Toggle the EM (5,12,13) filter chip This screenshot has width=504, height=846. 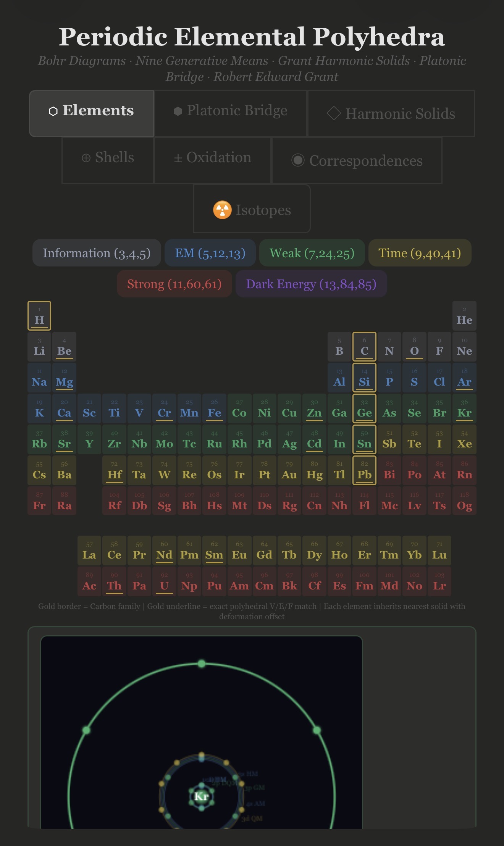210,253
